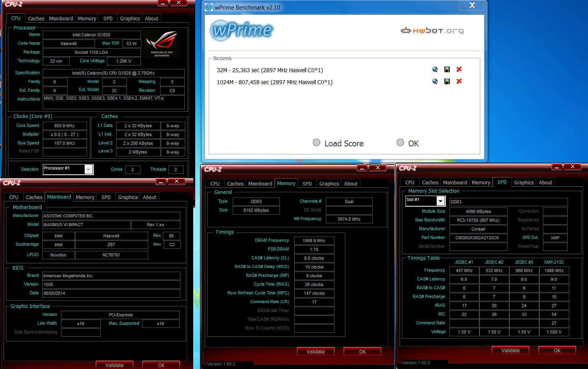Screen dimensions: 588x369
Task: Submit the 32M score online globe icon
Action: [x=435, y=69]
